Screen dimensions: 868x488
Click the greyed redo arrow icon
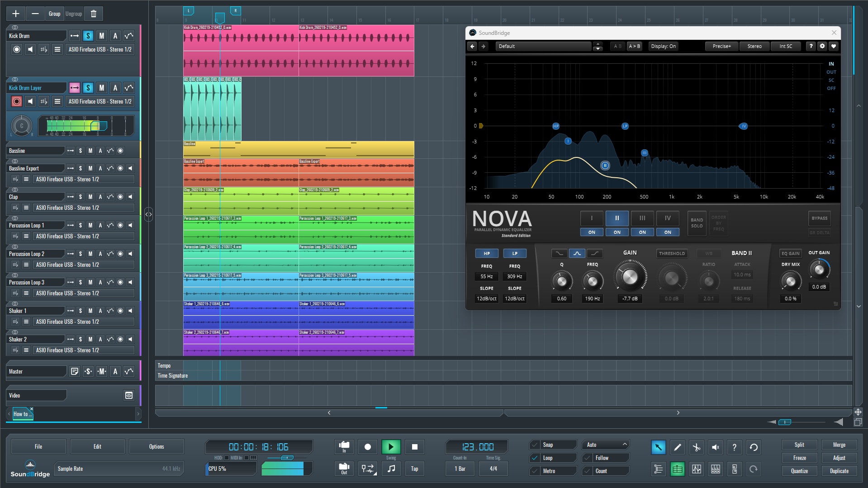coord(754,469)
